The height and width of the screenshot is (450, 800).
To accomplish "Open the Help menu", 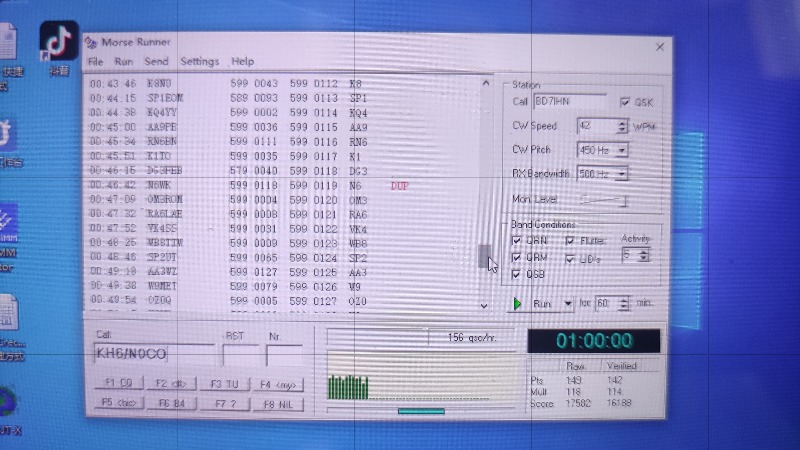I will coord(242,62).
